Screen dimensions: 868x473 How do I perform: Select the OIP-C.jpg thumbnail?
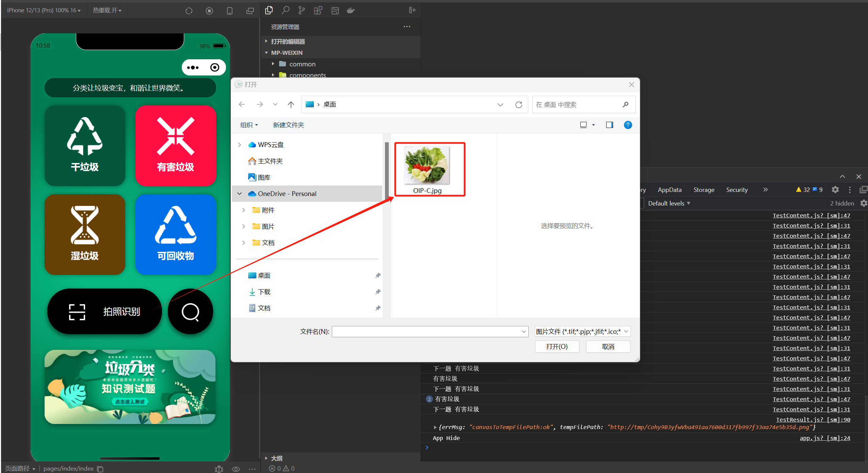click(427, 166)
